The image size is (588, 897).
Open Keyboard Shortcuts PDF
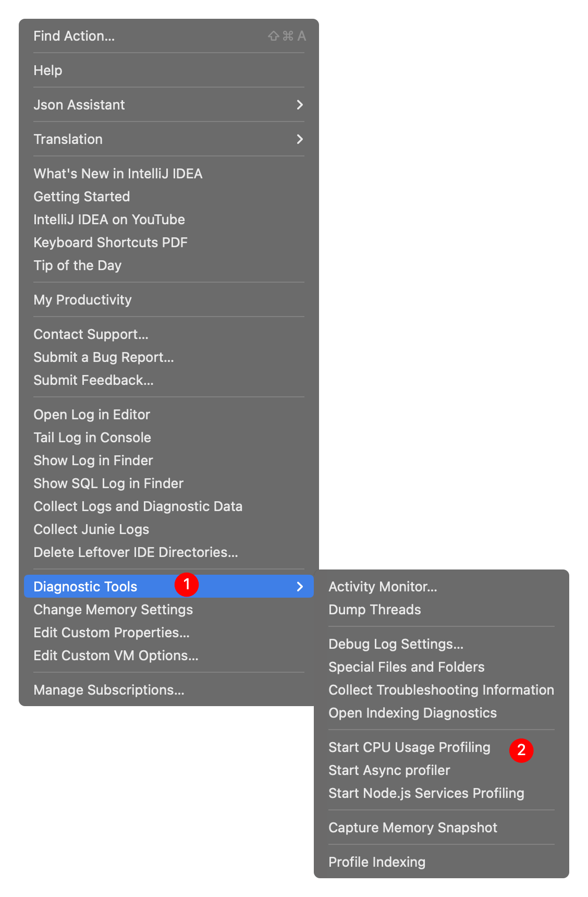tap(111, 243)
